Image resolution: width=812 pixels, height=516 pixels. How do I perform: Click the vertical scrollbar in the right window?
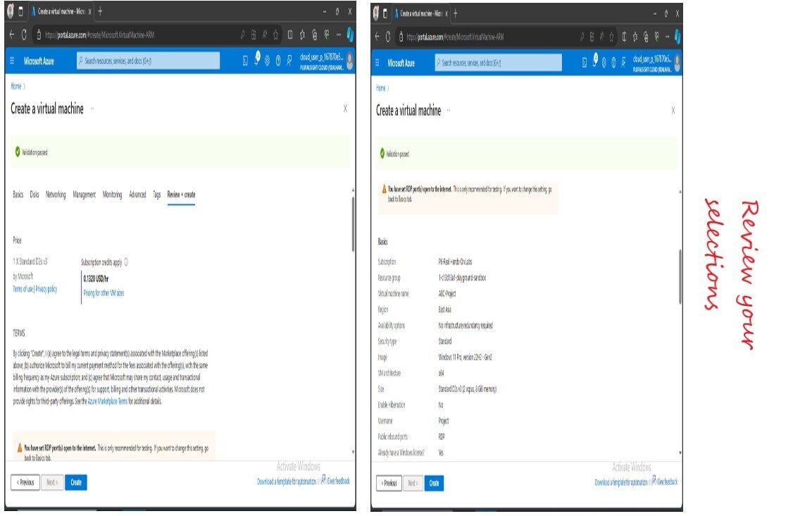coord(680,276)
